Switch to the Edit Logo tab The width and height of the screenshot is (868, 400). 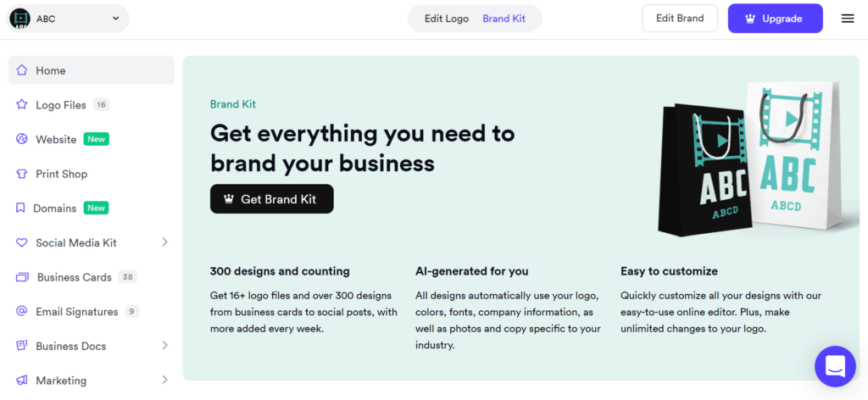click(447, 19)
